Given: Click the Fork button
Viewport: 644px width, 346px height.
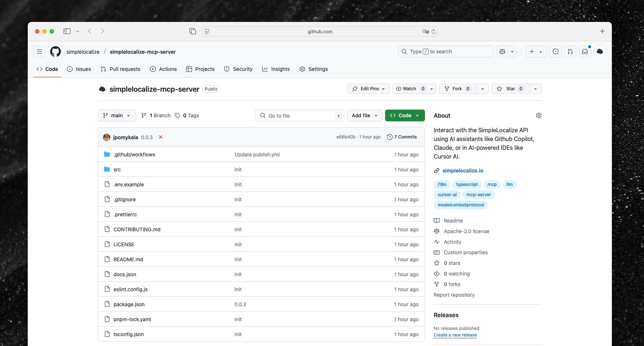Looking at the screenshot, I should coord(458,89).
